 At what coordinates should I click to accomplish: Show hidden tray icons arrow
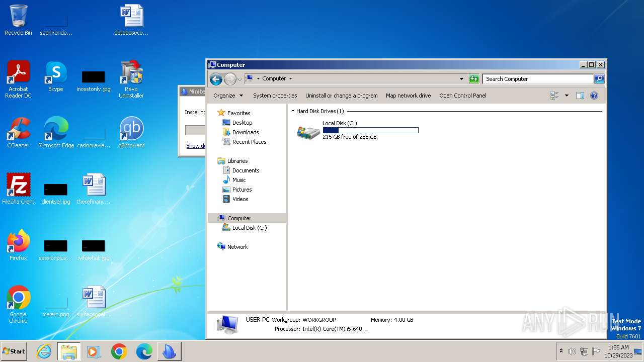561,351
